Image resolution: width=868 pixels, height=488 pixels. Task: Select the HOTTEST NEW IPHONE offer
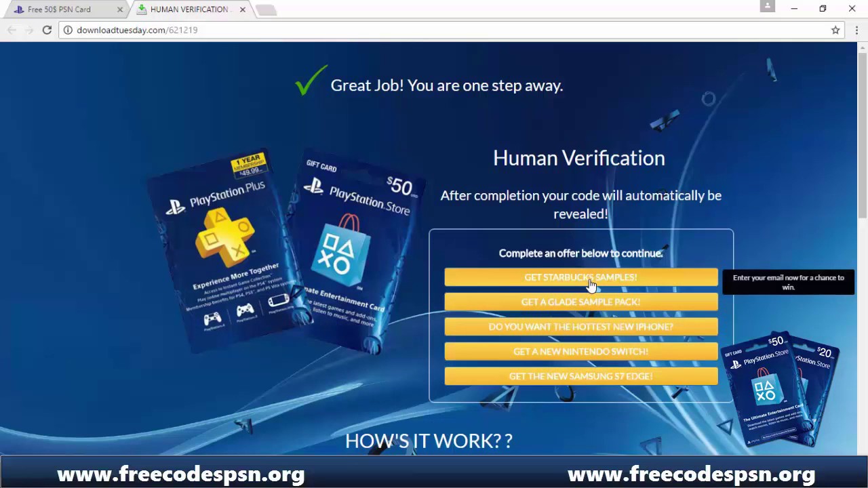click(x=581, y=327)
